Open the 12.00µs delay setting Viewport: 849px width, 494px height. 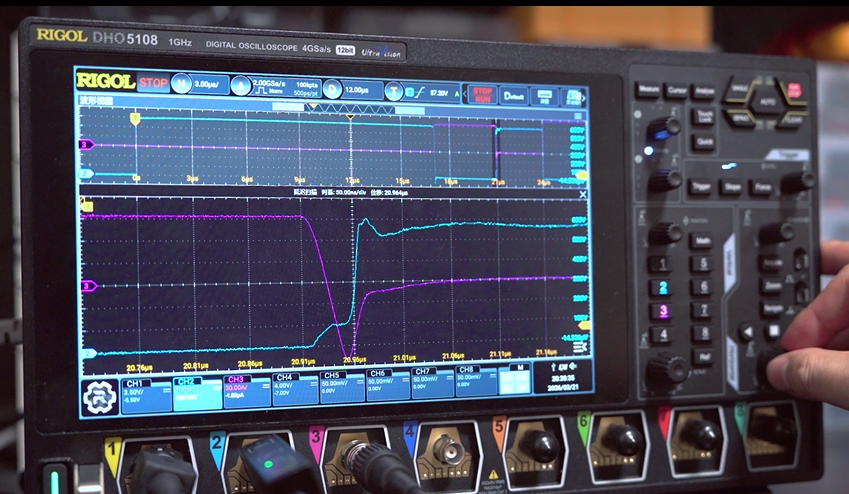click(361, 90)
